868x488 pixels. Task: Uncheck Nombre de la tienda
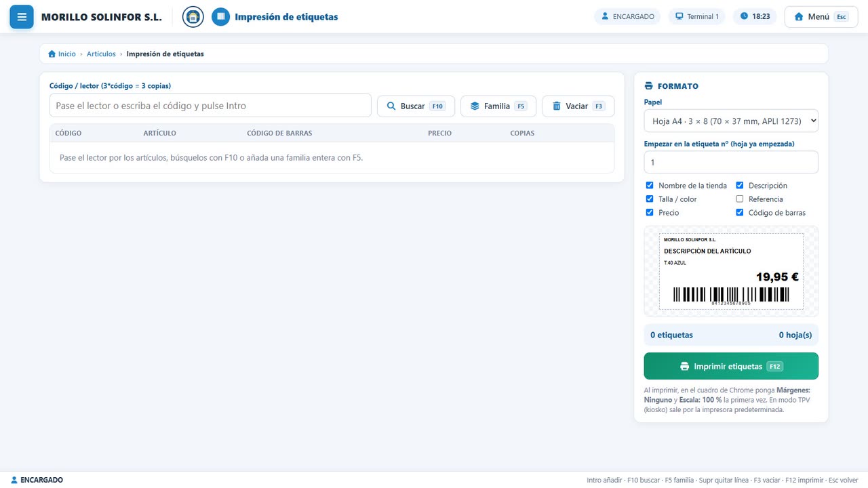[x=650, y=186]
